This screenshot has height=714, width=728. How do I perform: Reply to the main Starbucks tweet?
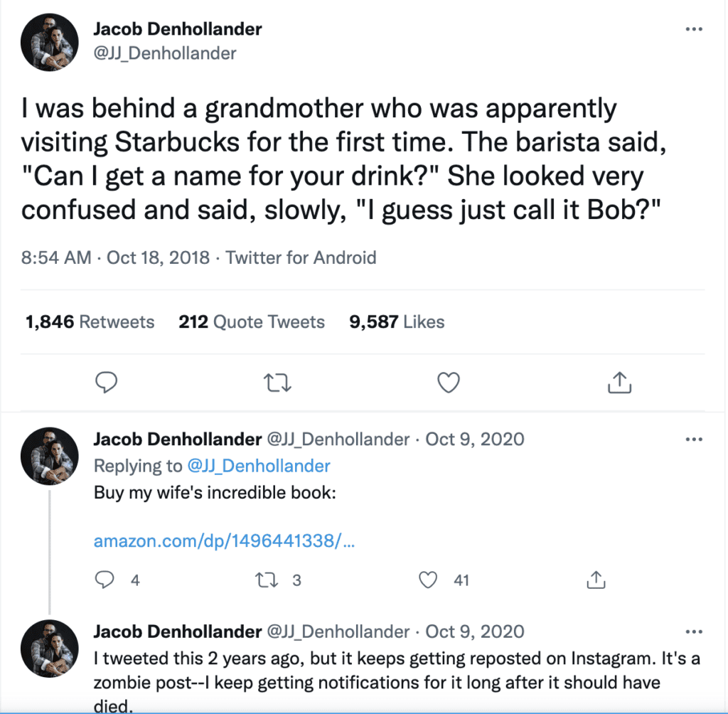pyautogui.click(x=106, y=383)
